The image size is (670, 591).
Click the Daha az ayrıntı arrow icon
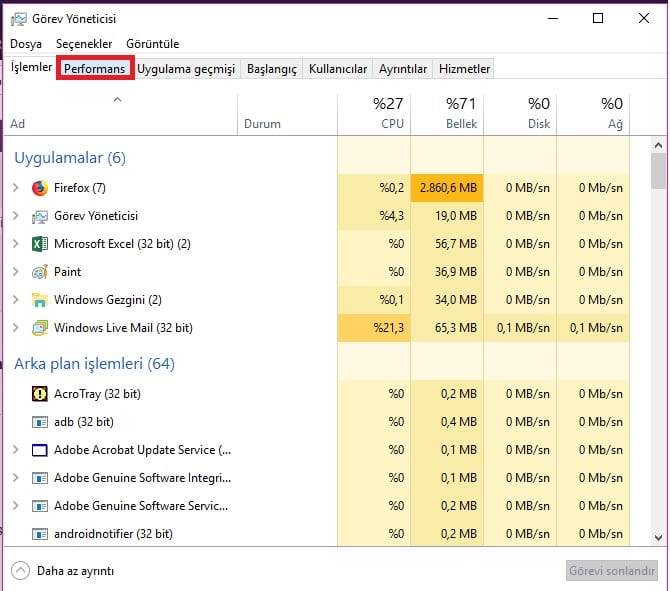pyautogui.click(x=21, y=570)
